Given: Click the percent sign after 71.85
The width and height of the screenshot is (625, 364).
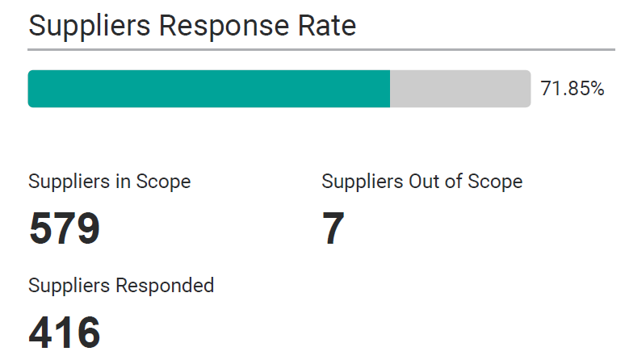Looking at the screenshot, I should 597,89.
